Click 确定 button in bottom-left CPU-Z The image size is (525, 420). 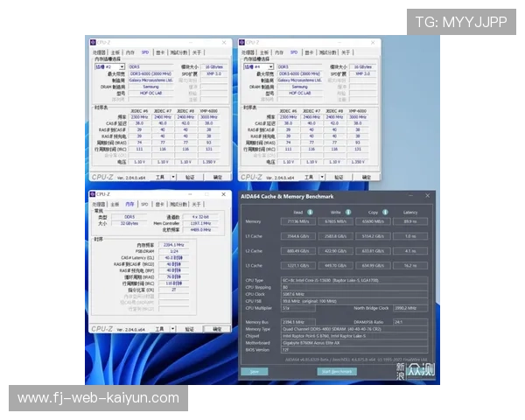[218, 327]
